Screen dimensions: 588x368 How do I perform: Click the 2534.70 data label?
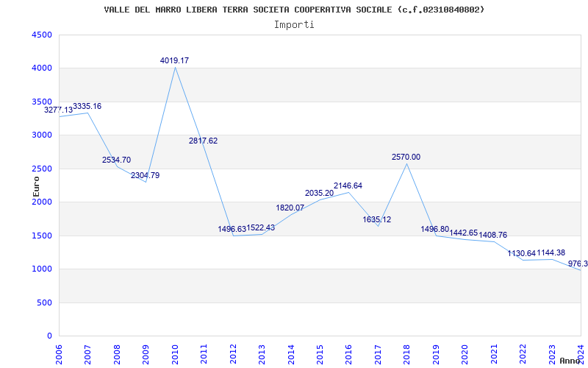(117, 160)
